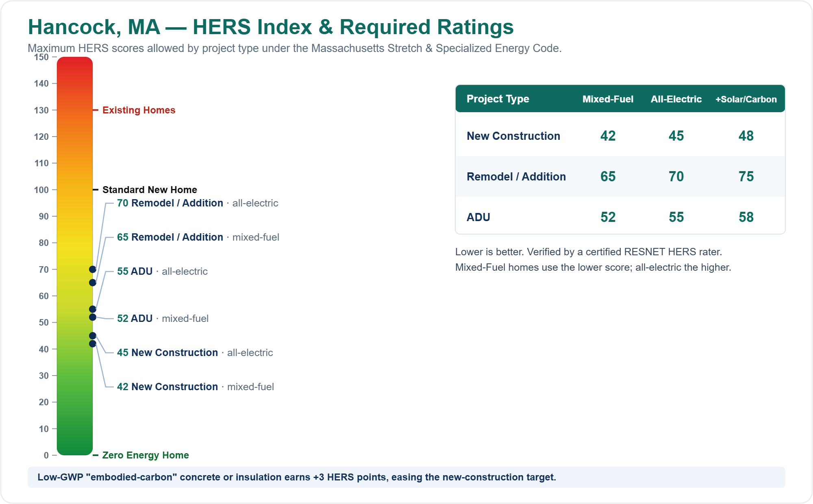Click the 140 axis tick label

tap(41, 84)
